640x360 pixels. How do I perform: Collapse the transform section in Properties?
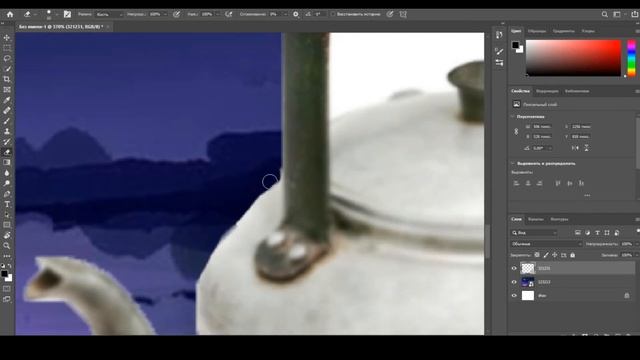point(513,117)
